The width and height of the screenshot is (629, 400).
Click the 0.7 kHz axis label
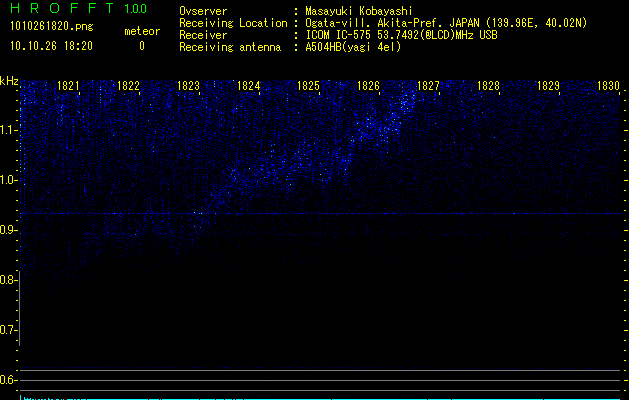(x=8, y=330)
